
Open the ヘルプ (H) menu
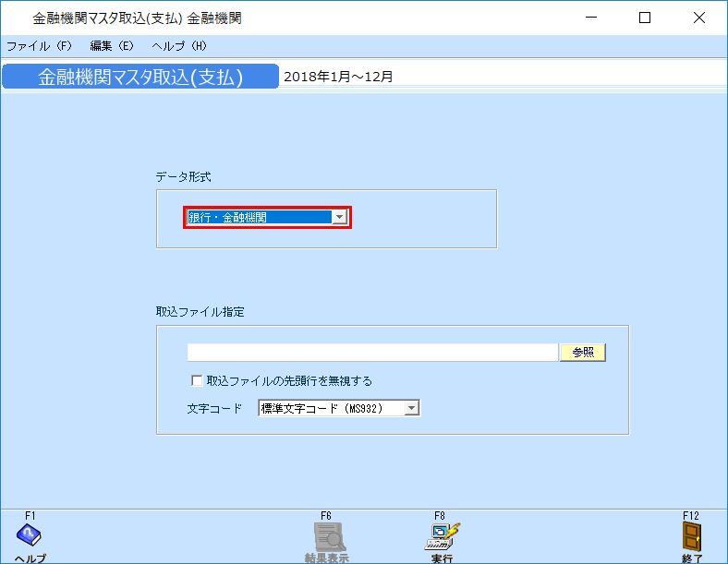point(179,46)
